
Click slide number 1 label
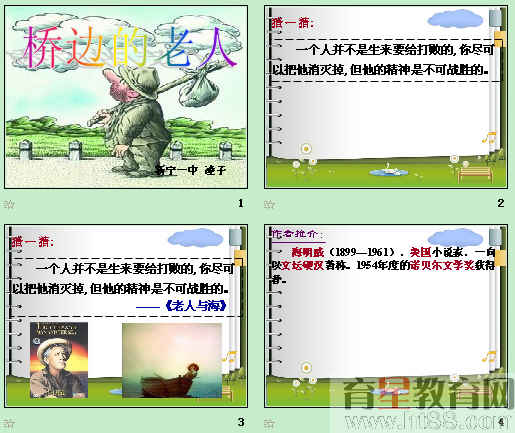click(x=241, y=203)
